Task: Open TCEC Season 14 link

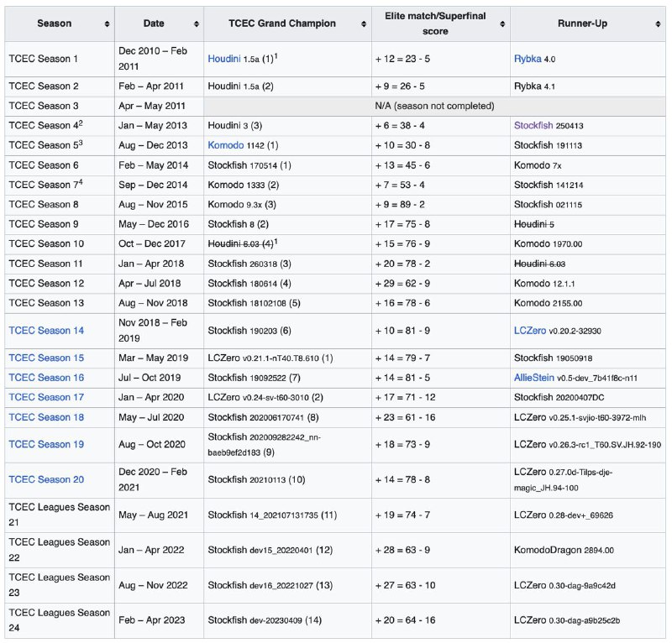Action: (x=46, y=330)
